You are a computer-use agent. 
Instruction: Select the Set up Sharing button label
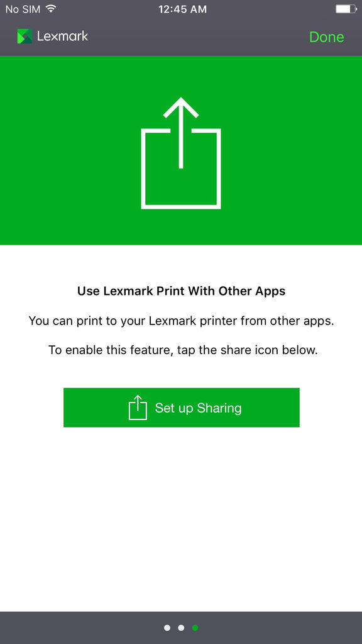pyautogui.click(x=198, y=408)
